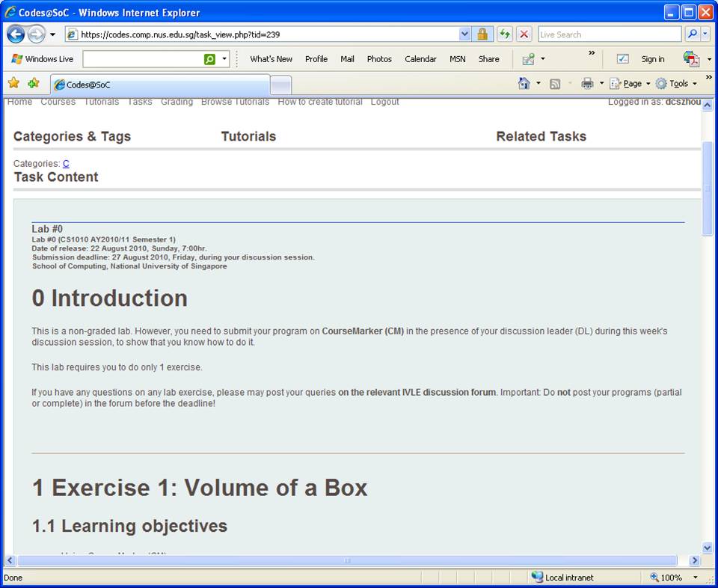
Task: Click the Browse Tutorials navigation link
Action: click(236, 102)
